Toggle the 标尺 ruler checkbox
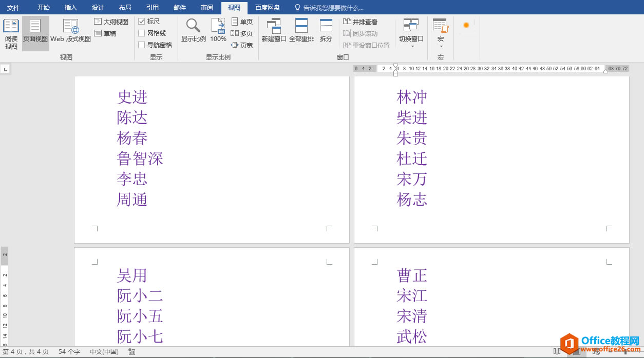 coord(142,22)
